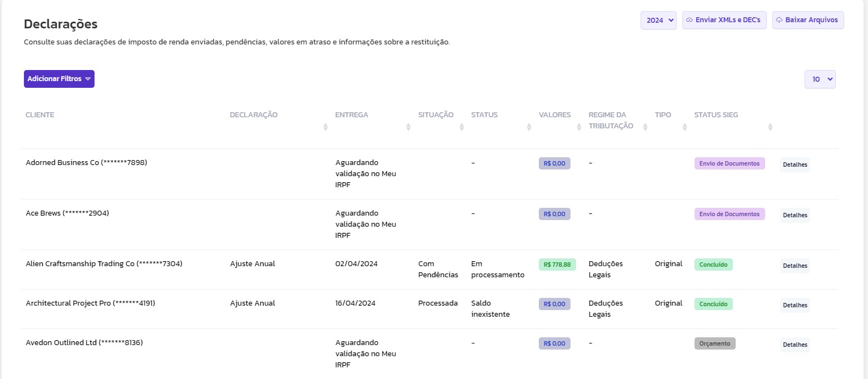The width and height of the screenshot is (868, 379).
Task: Click Enviar XMLs e DEC's button
Action: tap(725, 20)
